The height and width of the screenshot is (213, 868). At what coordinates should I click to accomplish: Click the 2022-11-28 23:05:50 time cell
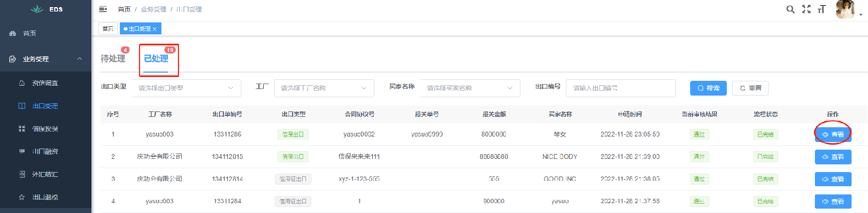tap(630, 134)
